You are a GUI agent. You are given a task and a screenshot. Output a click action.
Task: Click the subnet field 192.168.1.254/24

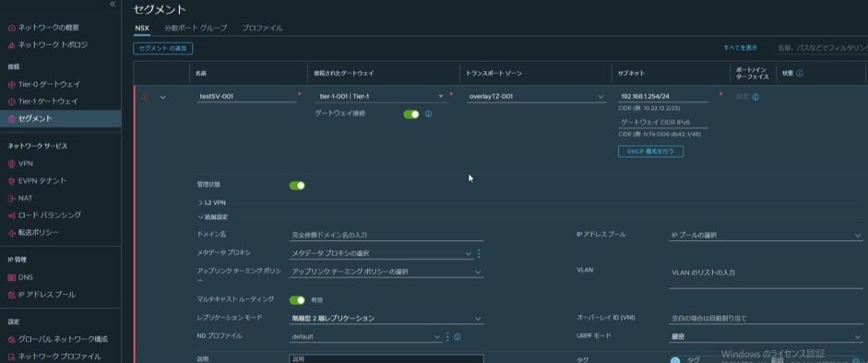663,96
